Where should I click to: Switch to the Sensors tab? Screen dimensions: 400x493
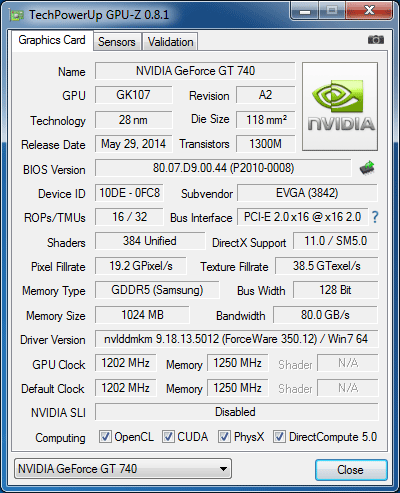pyautogui.click(x=117, y=42)
